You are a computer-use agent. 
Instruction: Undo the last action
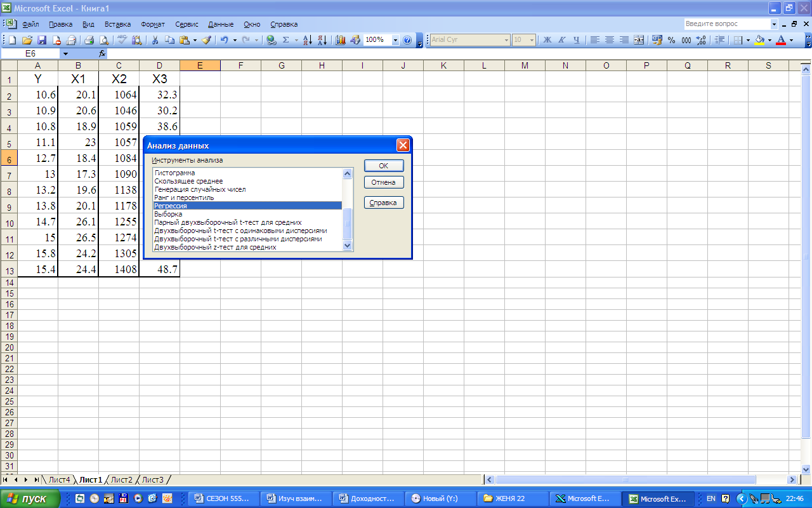pyautogui.click(x=225, y=40)
